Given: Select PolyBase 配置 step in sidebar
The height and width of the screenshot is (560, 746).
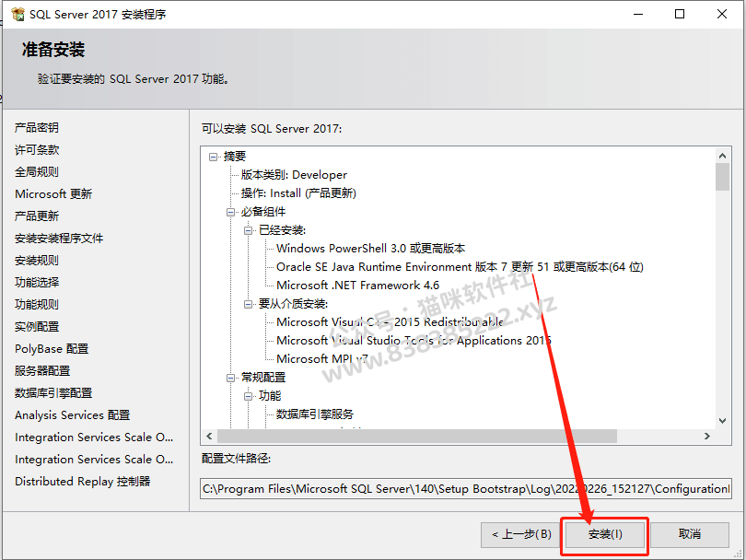Looking at the screenshot, I should [x=52, y=349].
